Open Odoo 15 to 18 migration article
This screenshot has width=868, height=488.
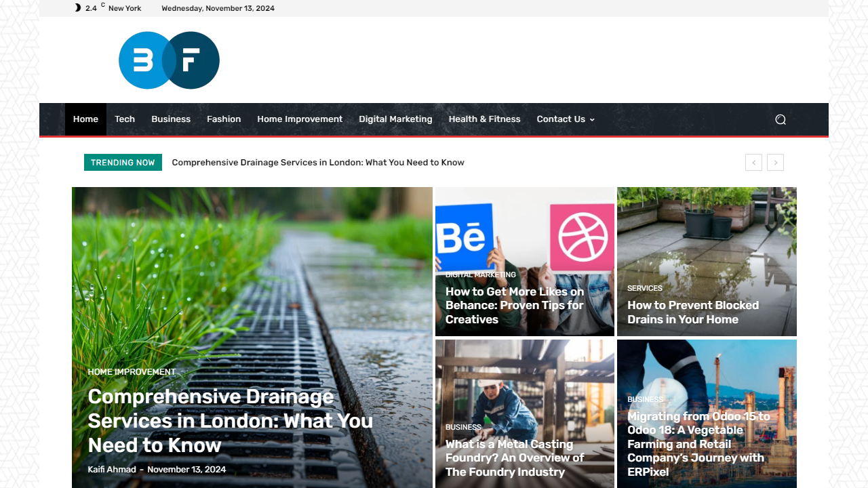pyautogui.click(x=698, y=444)
